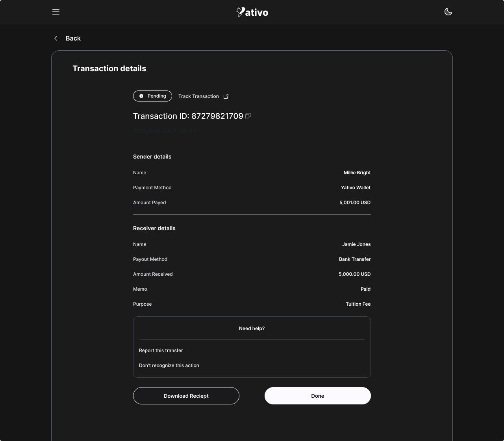Select the Transaction ID: 87279821709 text

tap(188, 116)
